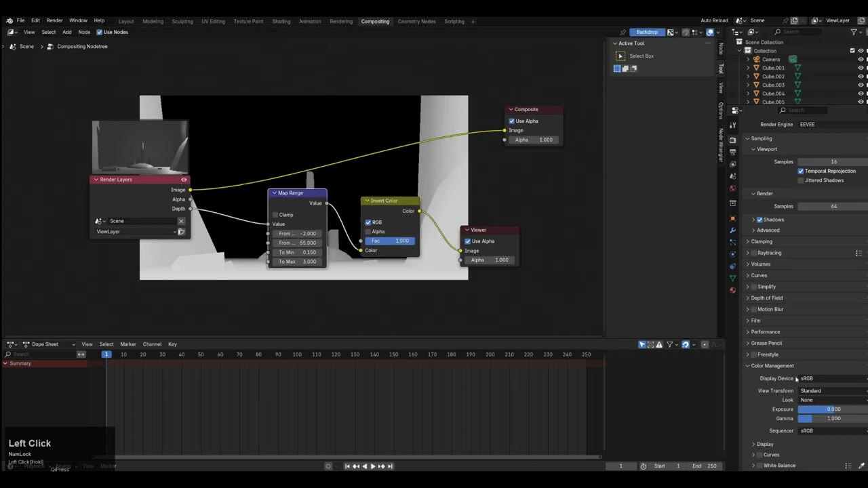Open the Object Data green triangle tab
This screenshot has width=868, height=488.
pos(732,278)
